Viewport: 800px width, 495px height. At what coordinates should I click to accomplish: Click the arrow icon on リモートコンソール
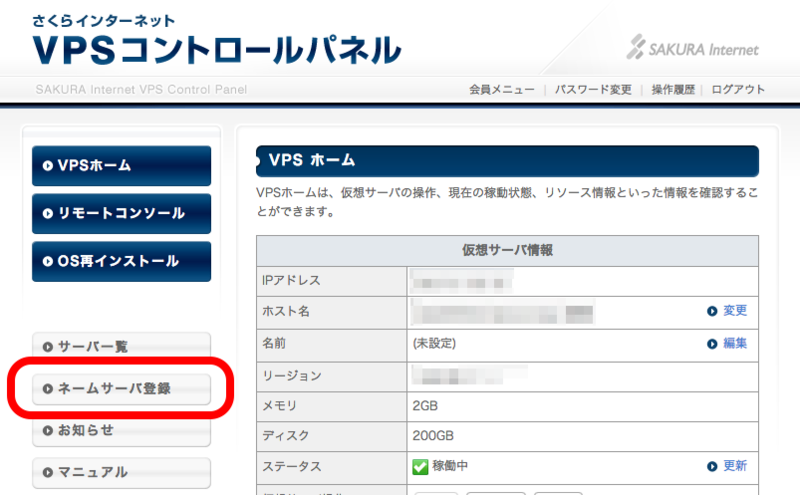48,214
